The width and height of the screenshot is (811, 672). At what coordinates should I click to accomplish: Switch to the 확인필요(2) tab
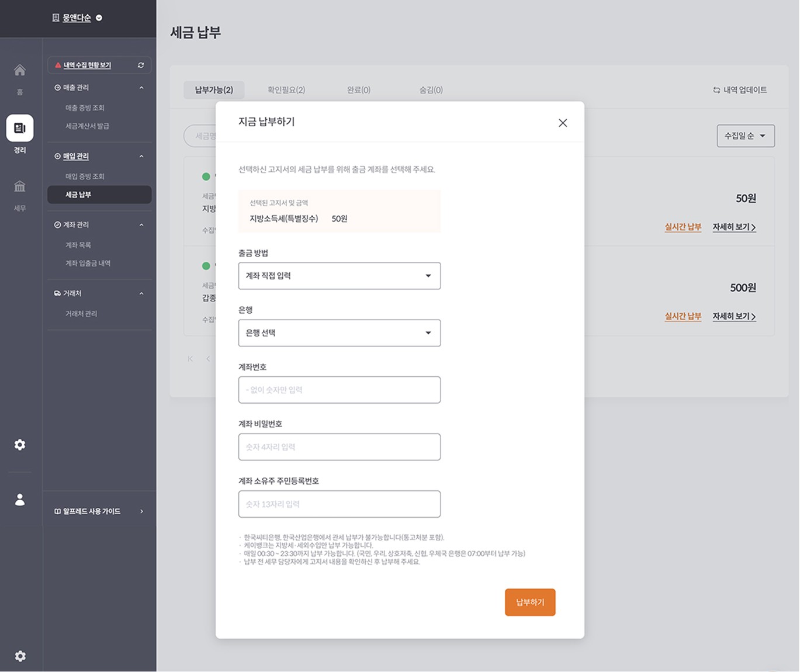(x=286, y=89)
